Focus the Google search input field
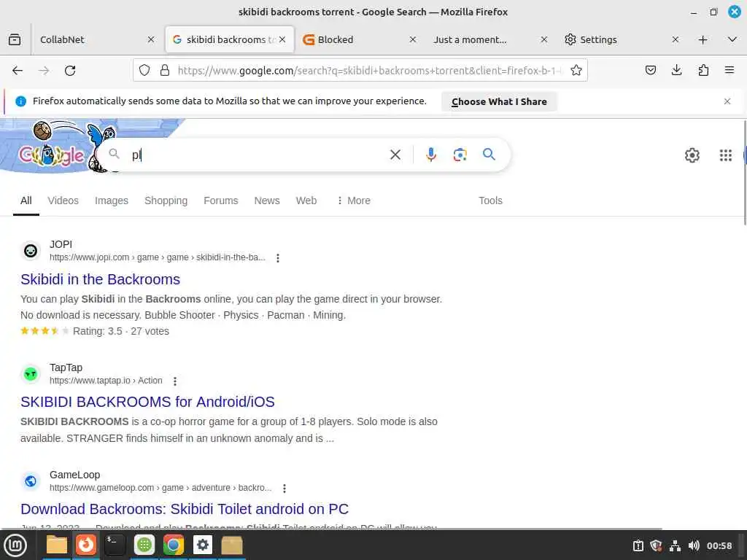 click(x=258, y=155)
